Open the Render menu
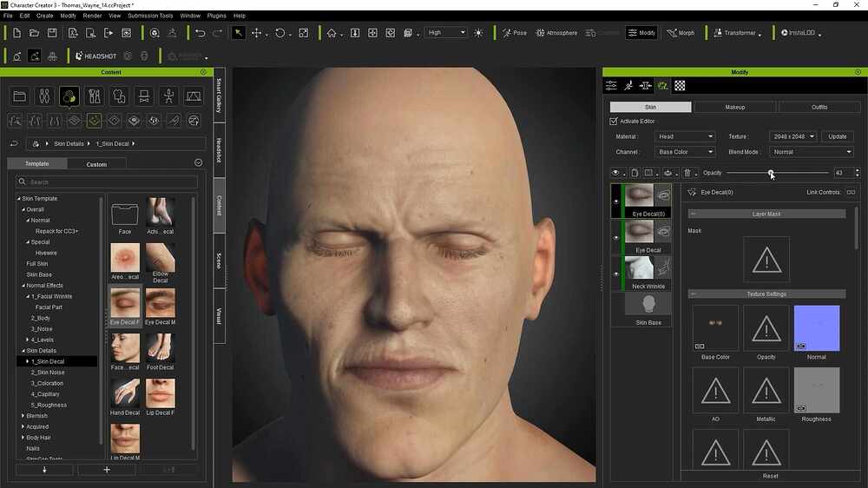Screen dimensions: 868x488 pos(92,16)
